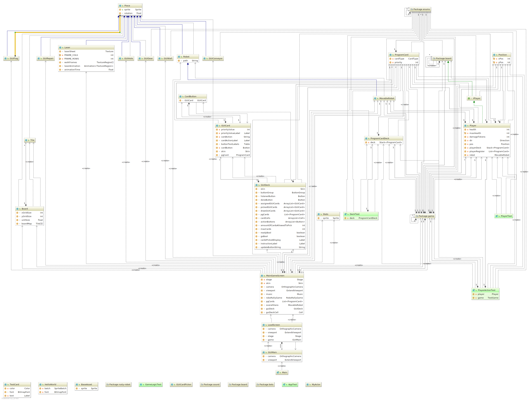Click the IPlayer interface icon
Viewport: 532px width, 401px height.
(469, 98)
